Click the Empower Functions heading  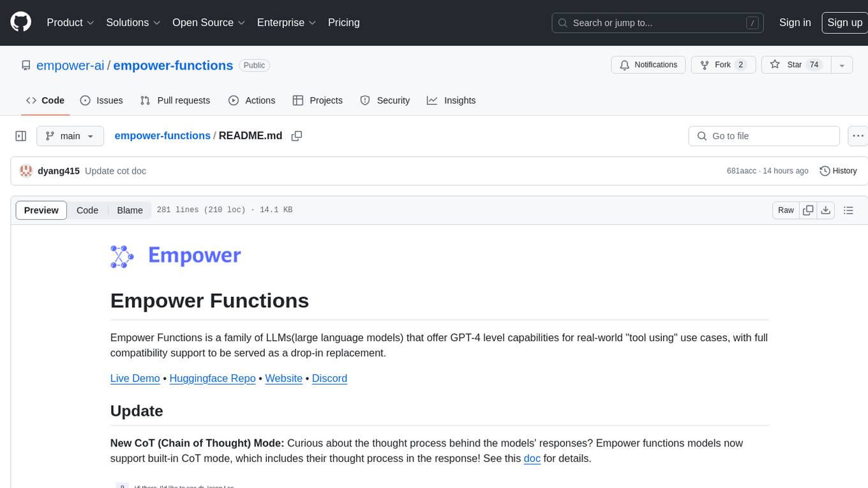click(209, 300)
